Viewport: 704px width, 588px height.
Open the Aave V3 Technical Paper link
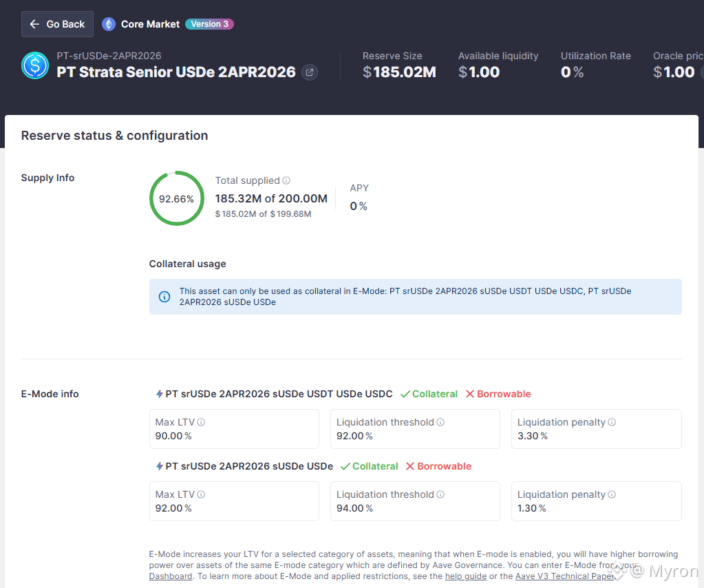(x=565, y=576)
